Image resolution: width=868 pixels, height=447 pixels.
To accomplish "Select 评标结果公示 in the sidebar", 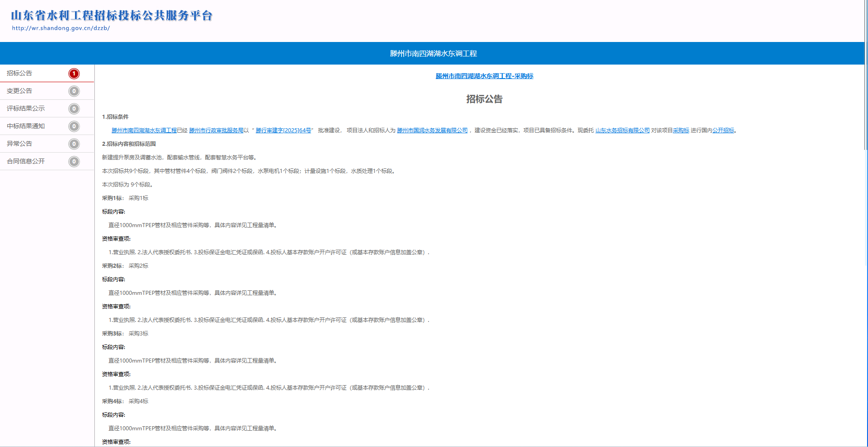I will 26,108.
